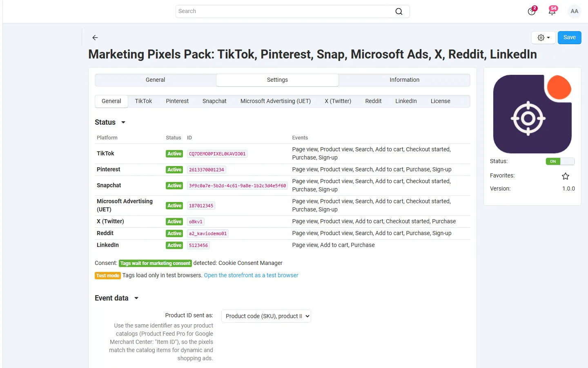Viewport: 588px width, 368px height.
Task: Click the Active badge in LinkedIn row
Action: (174, 246)
